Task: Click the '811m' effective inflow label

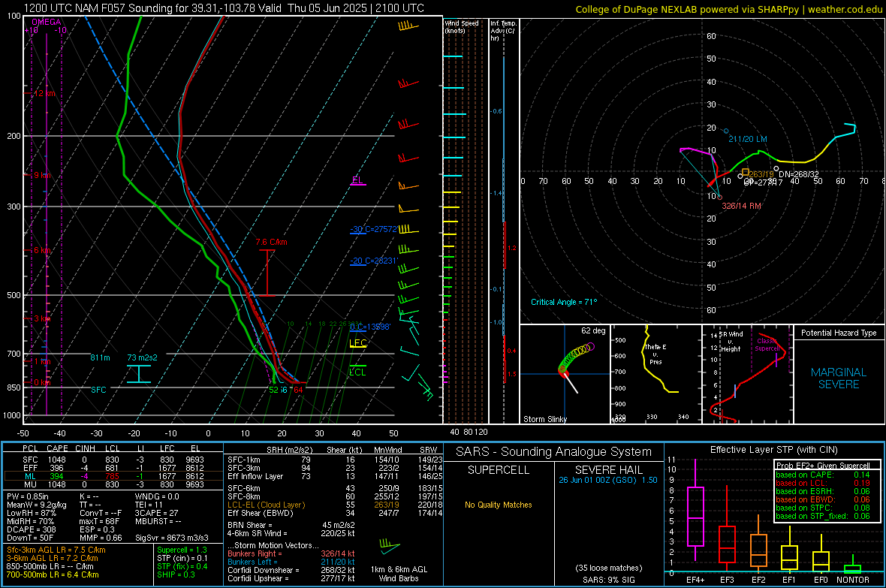Action: [x=100, y=357]
